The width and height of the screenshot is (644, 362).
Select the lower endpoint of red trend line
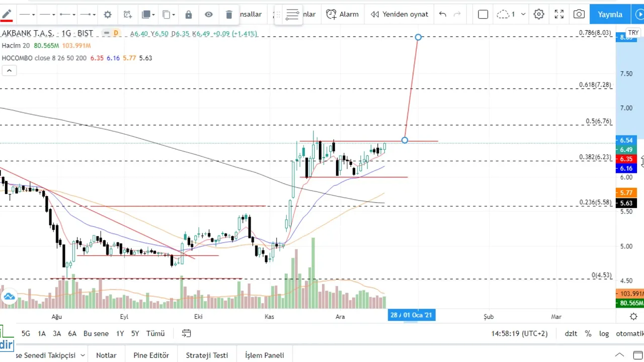405,140
